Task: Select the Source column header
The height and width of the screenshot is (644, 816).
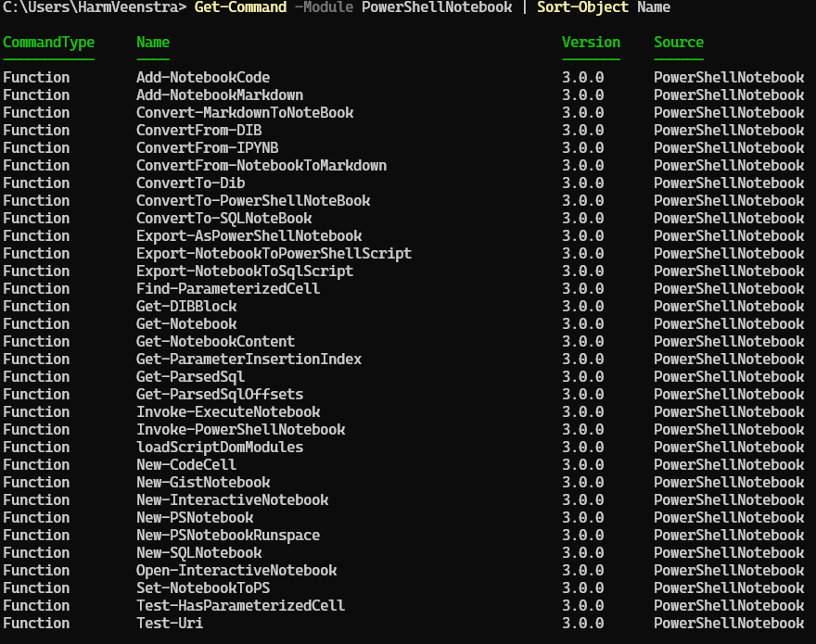Action: pyautogui.click(x=679, y=42)
